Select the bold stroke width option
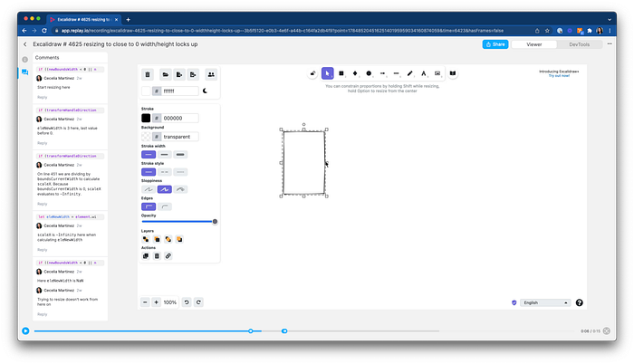Screen dimensions: 634x364 164,155
